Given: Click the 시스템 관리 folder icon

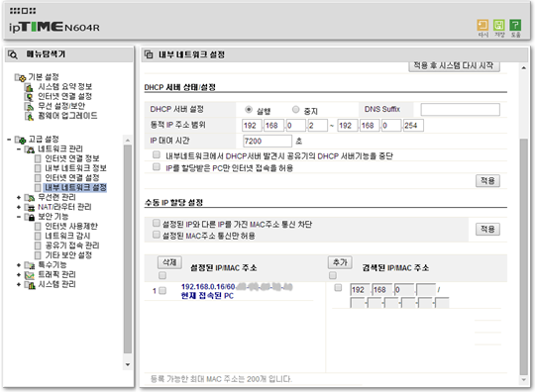Looking at the screenshot, I should click(30, 285).
